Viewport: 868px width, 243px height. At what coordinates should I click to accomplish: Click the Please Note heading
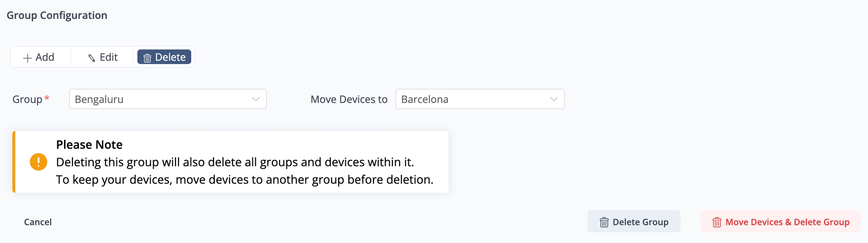point(89,145)
